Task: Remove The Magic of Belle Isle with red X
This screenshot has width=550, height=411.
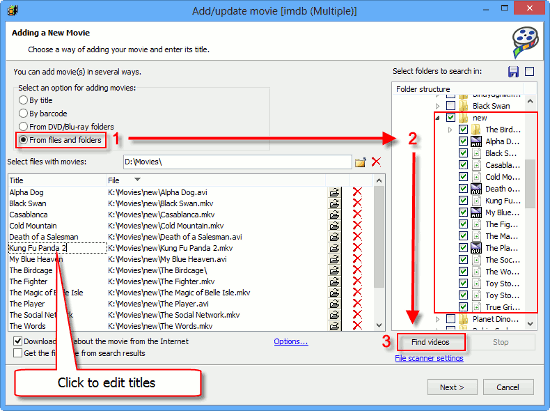Action: pyautogui.click(x=357, y=292)
